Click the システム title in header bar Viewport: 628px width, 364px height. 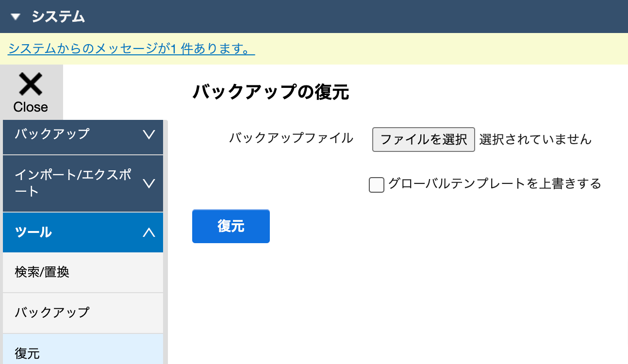coord(58,17)
